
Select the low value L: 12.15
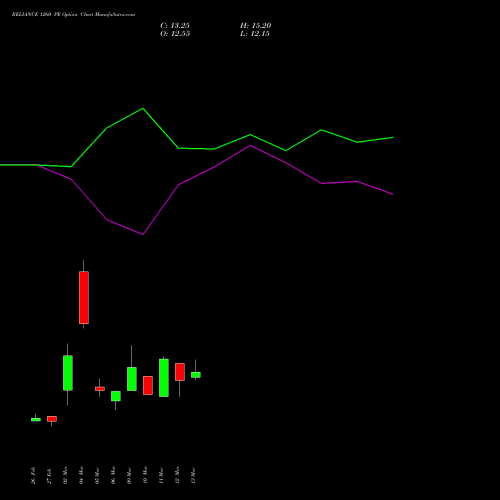coord(255,34)
